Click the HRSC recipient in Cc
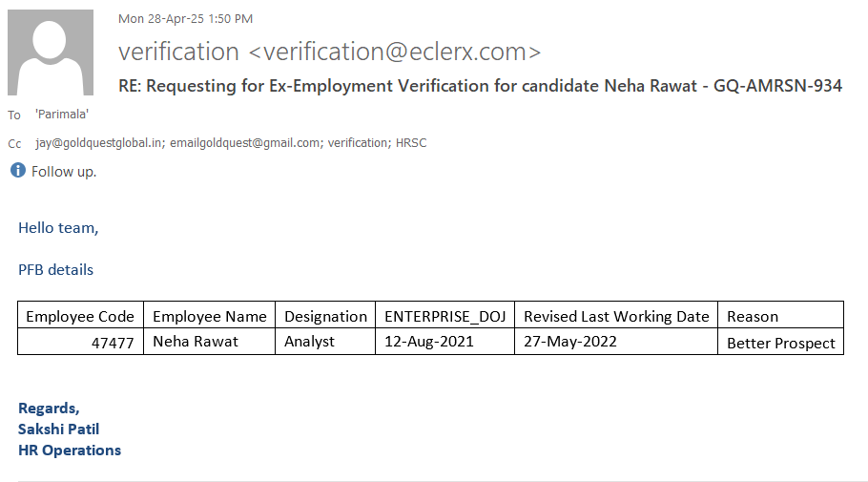 tap(412, 143)
